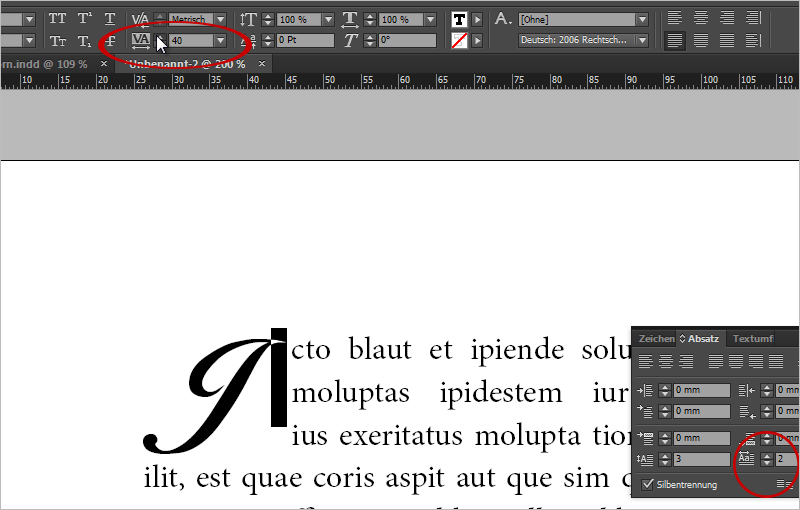Step the horizontal scale 100 % value
This screenshot has height=510, width=800.
[370, 19]
